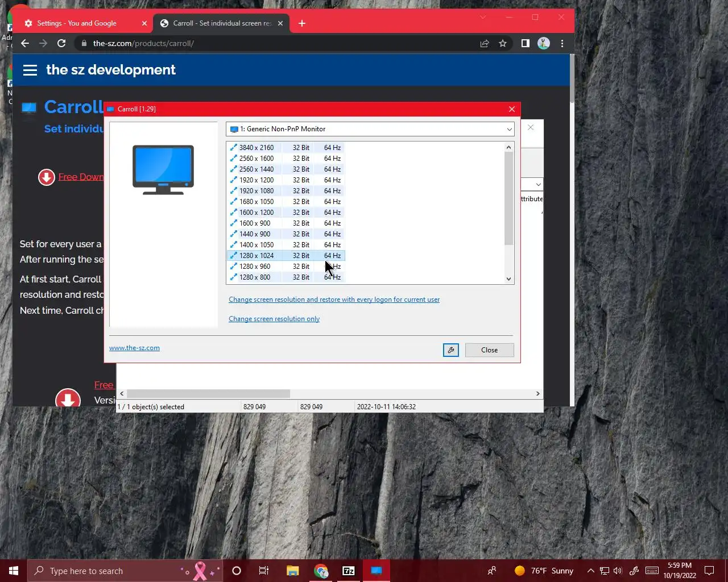Click the right scroll arrow in 7-Zip window

(538, 393)
